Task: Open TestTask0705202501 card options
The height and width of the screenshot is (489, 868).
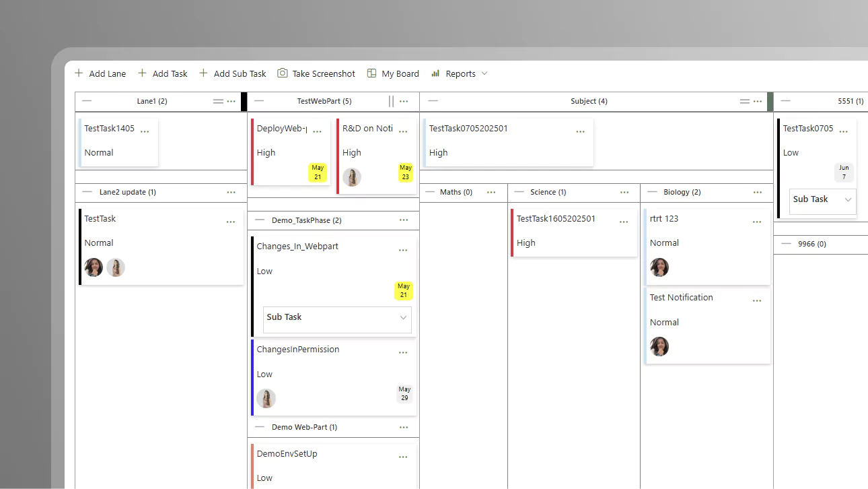Action: [581, 131]
